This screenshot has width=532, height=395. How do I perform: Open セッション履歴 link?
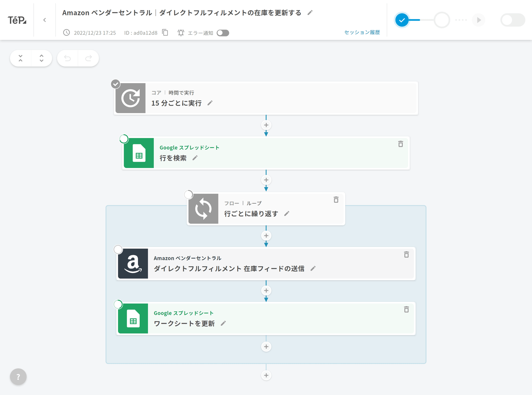(362, 32)
